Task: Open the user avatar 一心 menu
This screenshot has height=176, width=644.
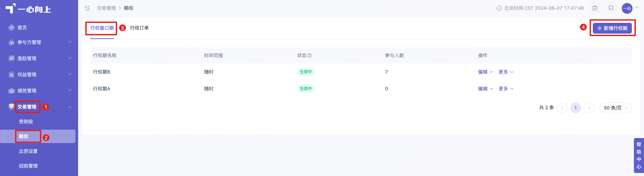Action: pos(627,8)
